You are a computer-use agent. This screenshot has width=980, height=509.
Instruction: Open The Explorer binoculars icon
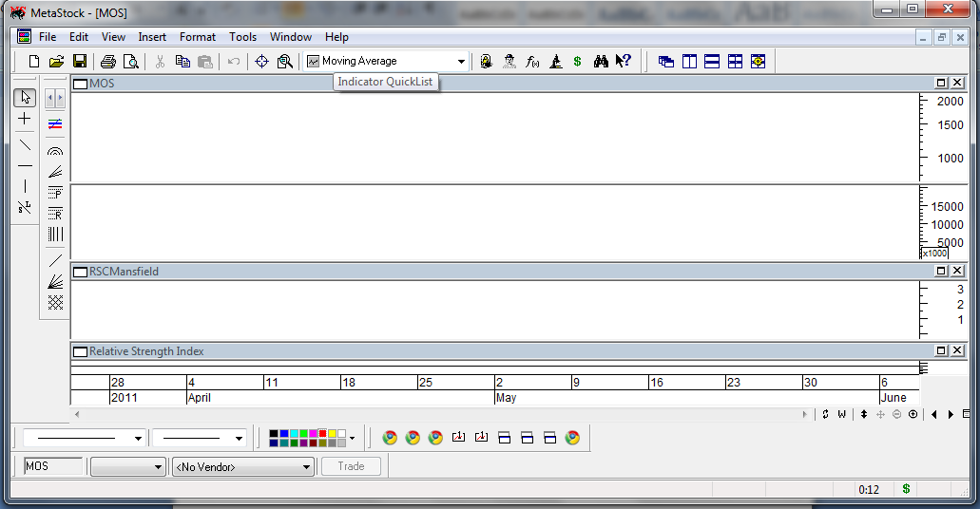[x=602, y=61]
